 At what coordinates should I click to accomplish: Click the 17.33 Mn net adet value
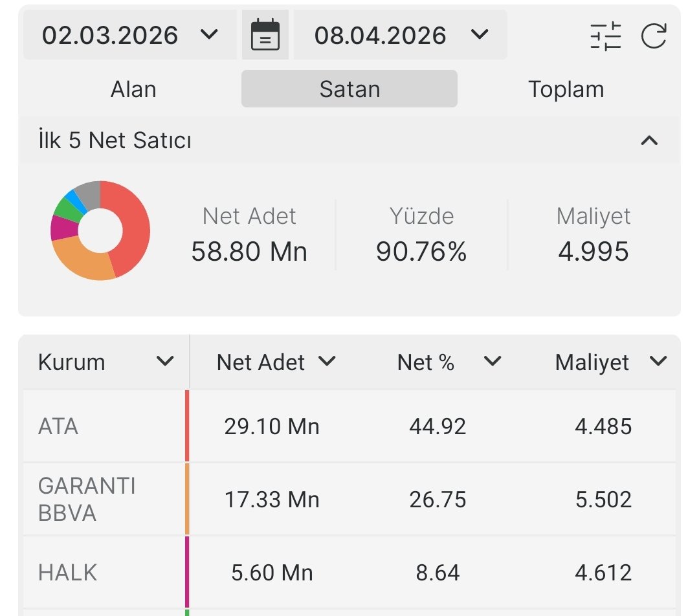coord(272,500)
